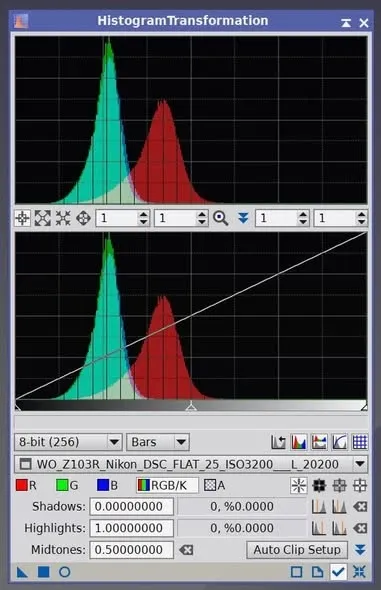The image size is (381, 590).
Task: Click the Highlights clipped count readout 0, %0.0000
Action: (242, 528)
